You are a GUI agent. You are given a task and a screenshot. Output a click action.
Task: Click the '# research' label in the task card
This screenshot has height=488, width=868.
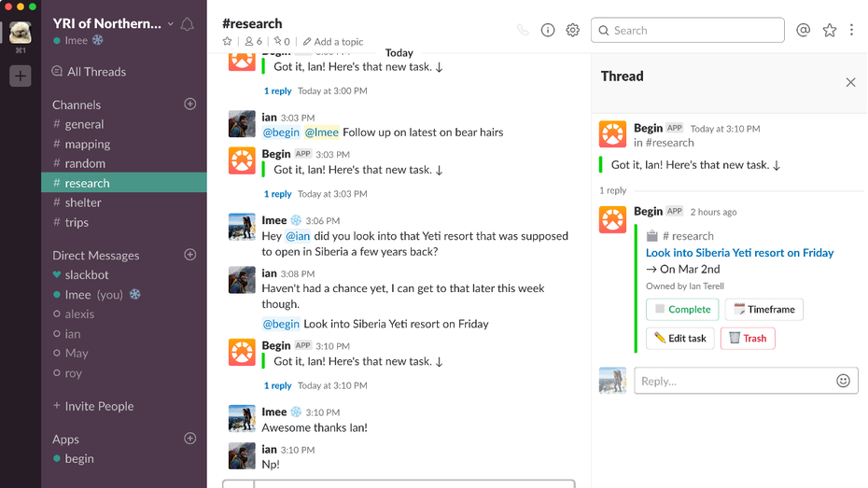click(x=688, y=236)
